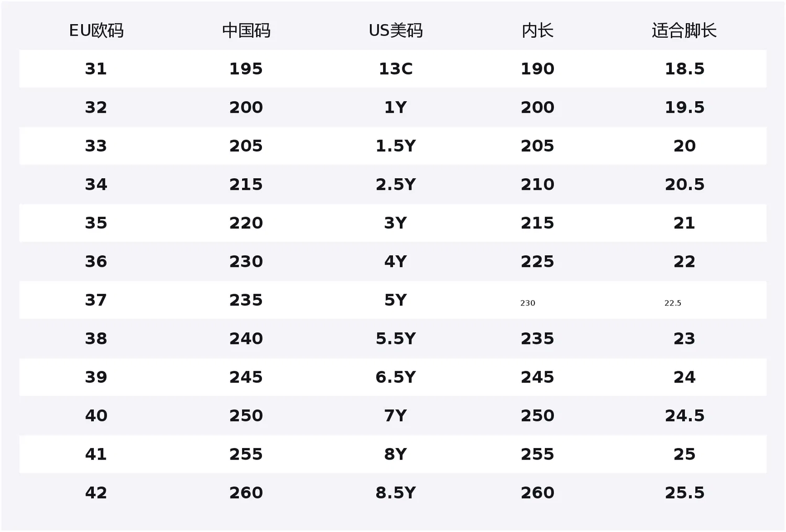Select the 13C US size cell
This screenshot has height=532, width=786.
tap(396, 69)
